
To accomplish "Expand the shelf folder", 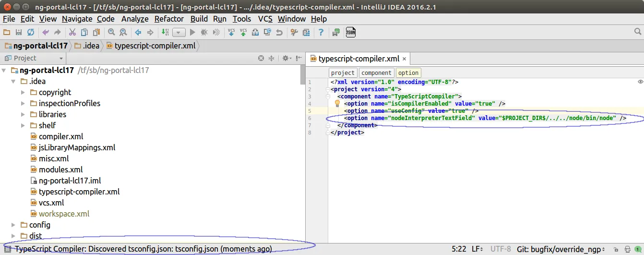I will tap(23, 125).
